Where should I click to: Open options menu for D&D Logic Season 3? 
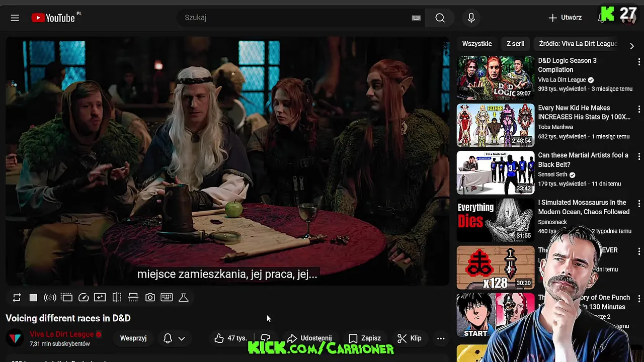[x=639, y=62]
